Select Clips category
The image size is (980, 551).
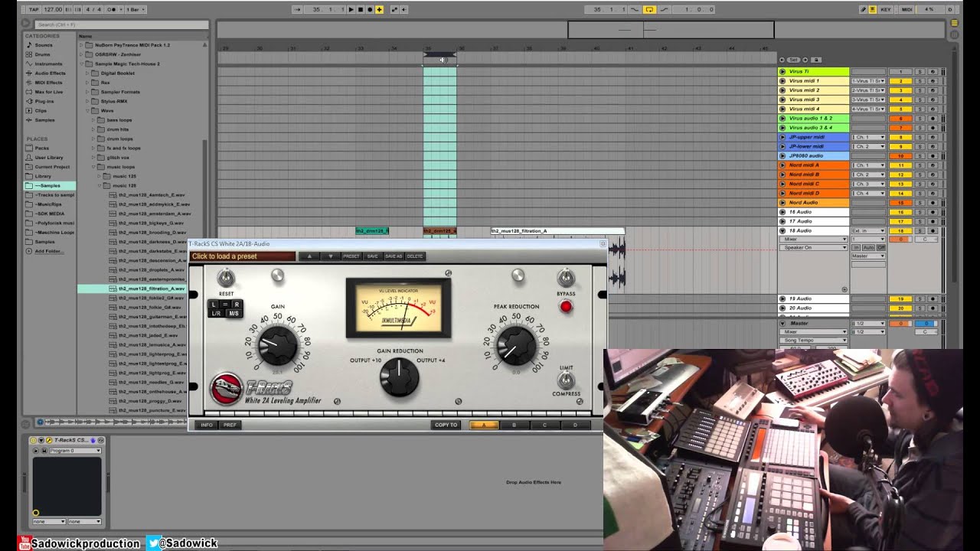click(x=41, y=110)
